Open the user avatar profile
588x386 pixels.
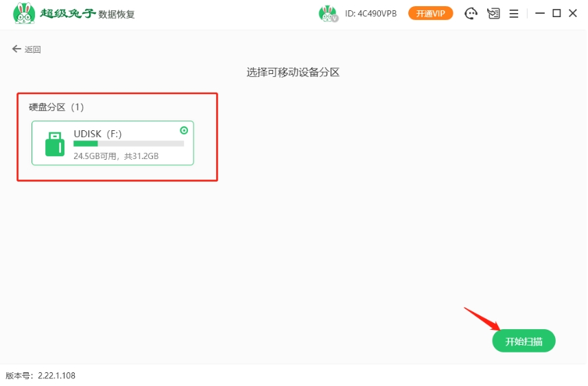328,14
